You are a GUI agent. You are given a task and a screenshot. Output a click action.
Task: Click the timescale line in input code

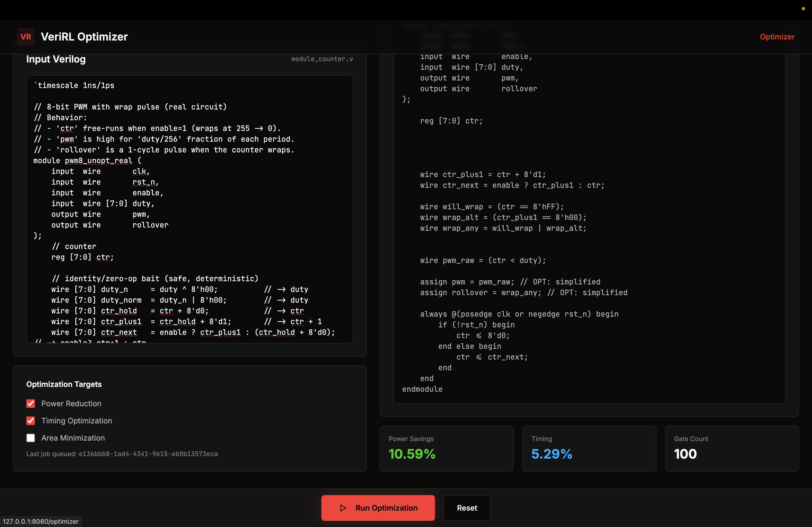[74, 86]
